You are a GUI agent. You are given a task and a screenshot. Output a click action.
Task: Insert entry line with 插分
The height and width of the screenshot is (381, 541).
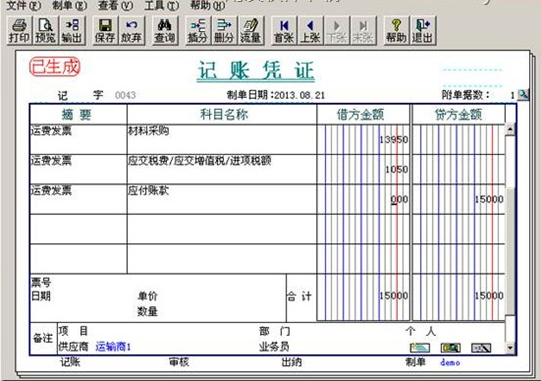pyautogui.click(x=197, y=30)
